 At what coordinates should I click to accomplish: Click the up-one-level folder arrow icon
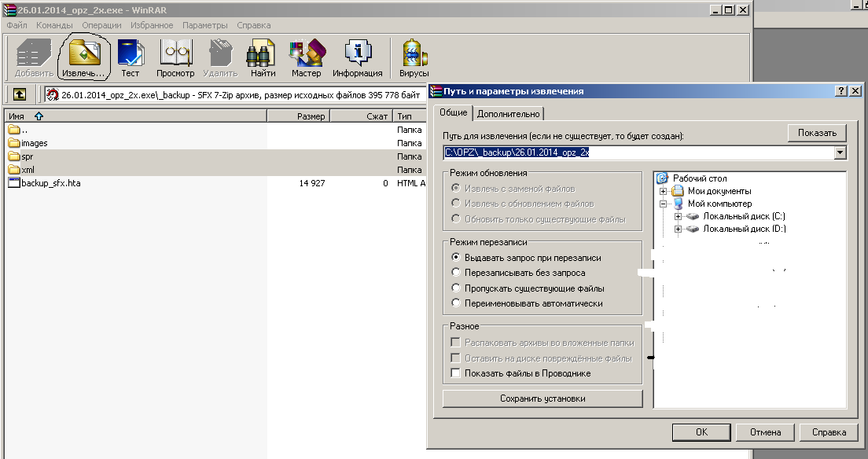coord(20,94)
